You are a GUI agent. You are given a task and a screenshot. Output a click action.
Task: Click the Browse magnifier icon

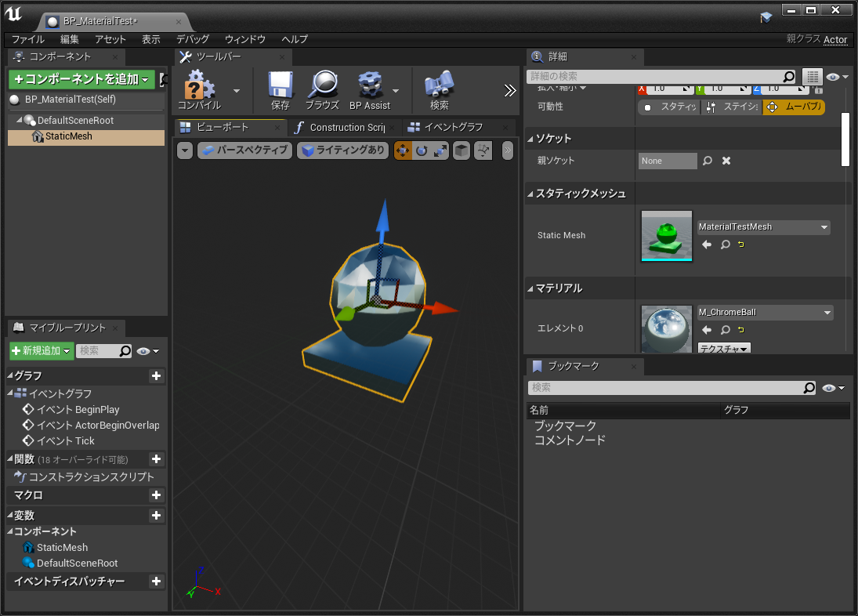coord(322,90)
